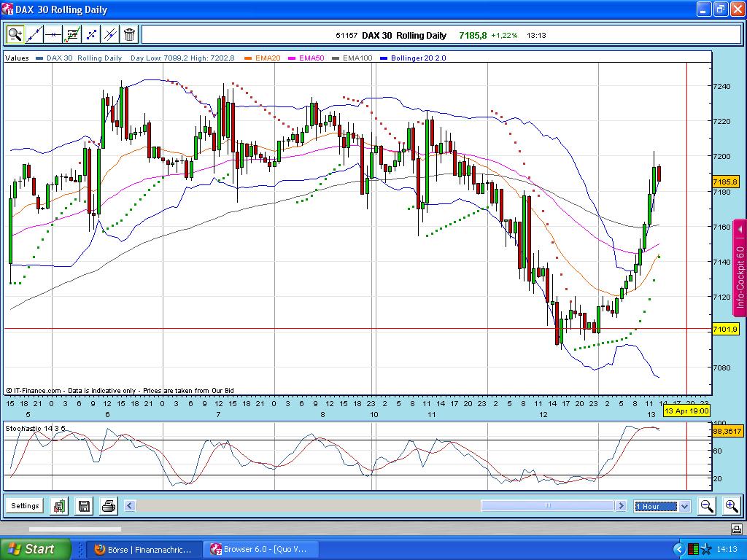Image resolution: width=747 pixels, height=560 pixels.
Task: Click the 7101,9 price level marker
Action: point(725,329)
